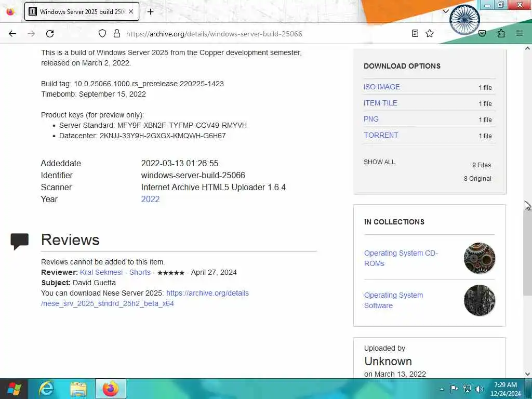This screenshot has width=532, height=399.
Task: Open the Action Center flag icon
Action: [x=454, y=389]
